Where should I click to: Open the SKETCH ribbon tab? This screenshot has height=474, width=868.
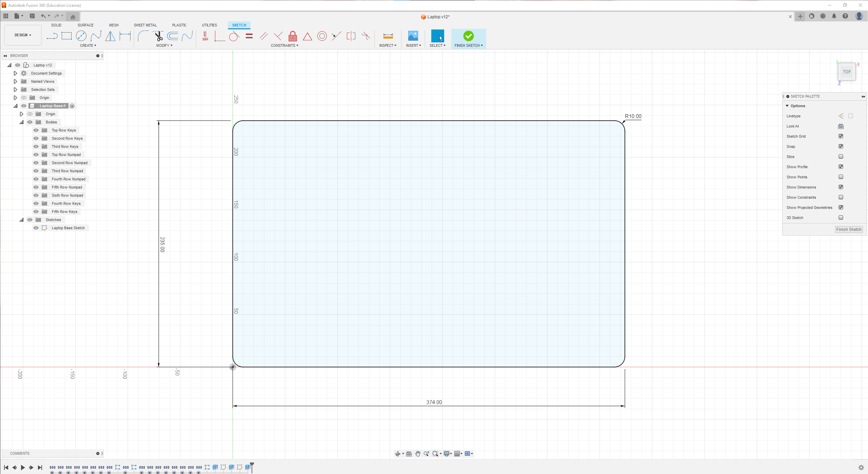click(x=239, y=24)
